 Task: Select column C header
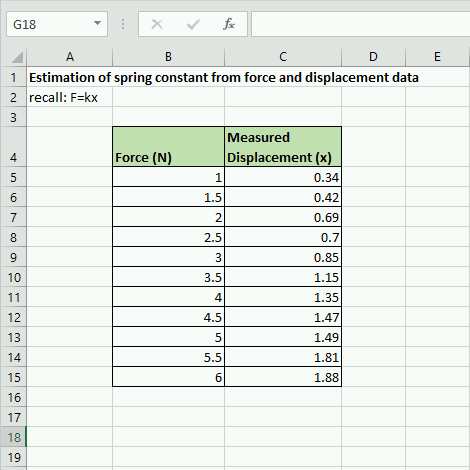pyautogui.click(x=283, y=57)
